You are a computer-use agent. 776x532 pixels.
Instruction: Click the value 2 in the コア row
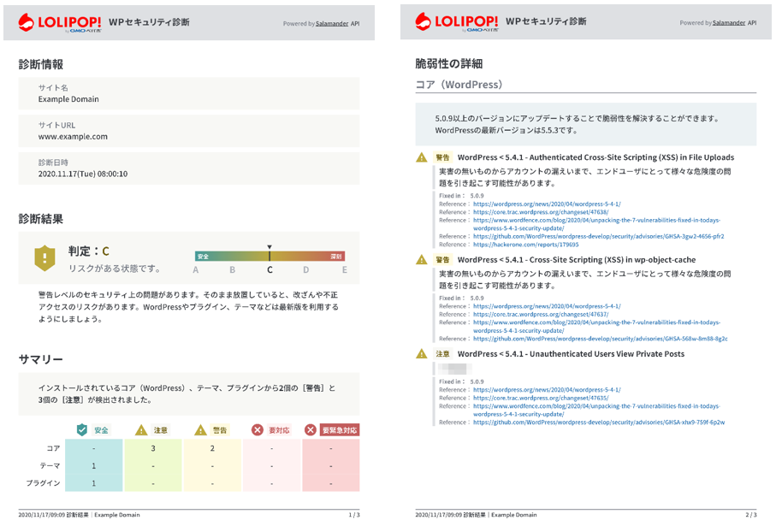tap(212, 448)
